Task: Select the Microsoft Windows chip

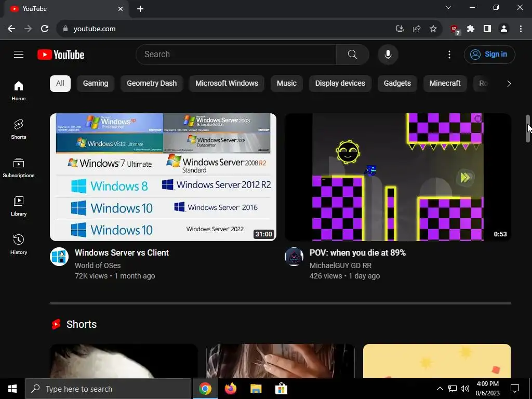Action: (227, 84)
